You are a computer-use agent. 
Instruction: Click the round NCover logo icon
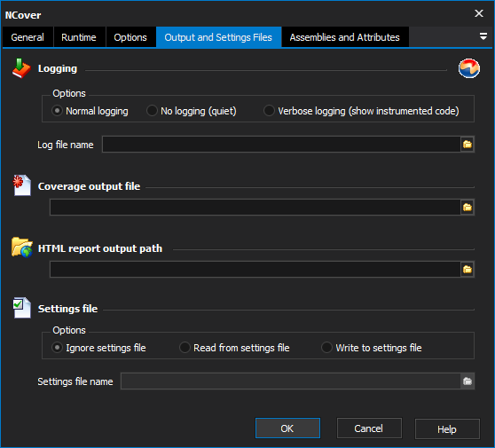[x=469, y=68]
